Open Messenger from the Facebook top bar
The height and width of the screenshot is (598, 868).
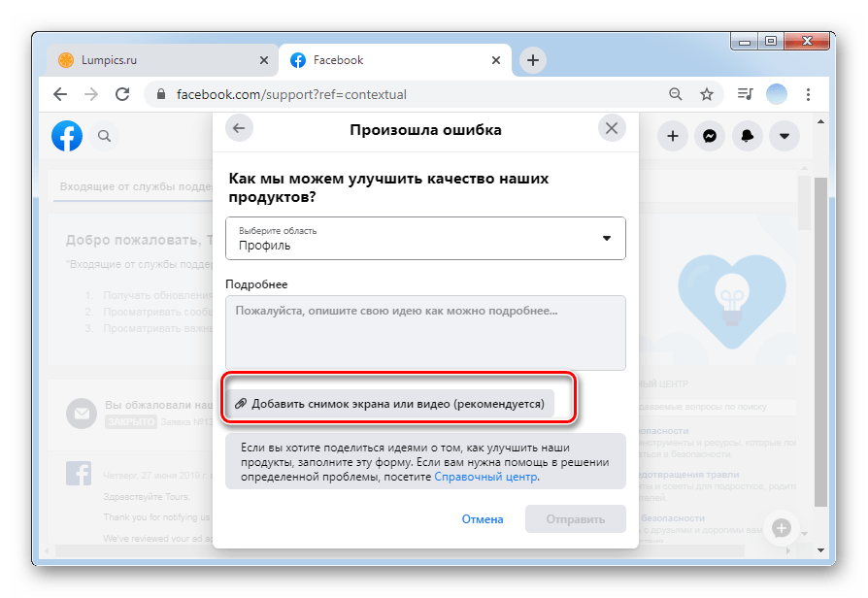click(710, 136)
